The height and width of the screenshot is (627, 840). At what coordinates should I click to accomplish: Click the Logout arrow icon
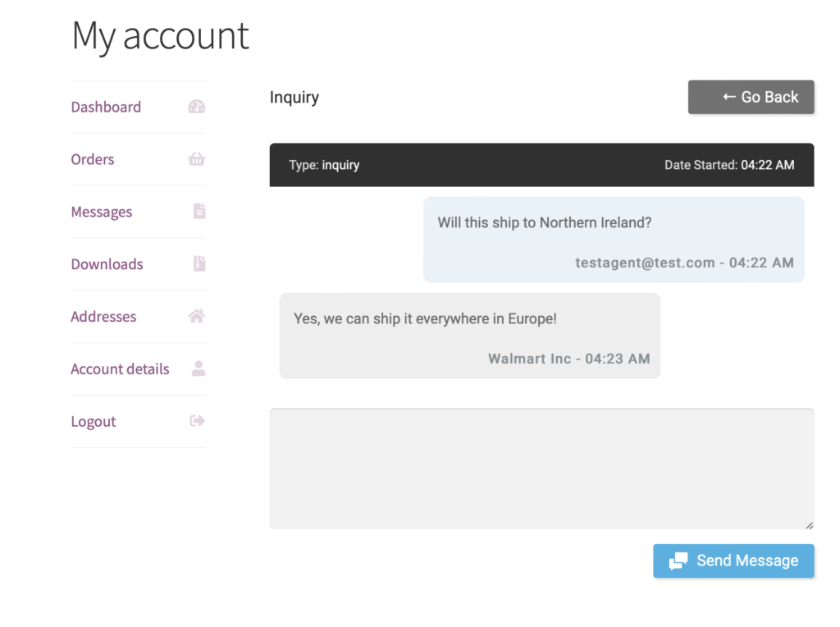[x=197, y=421]
